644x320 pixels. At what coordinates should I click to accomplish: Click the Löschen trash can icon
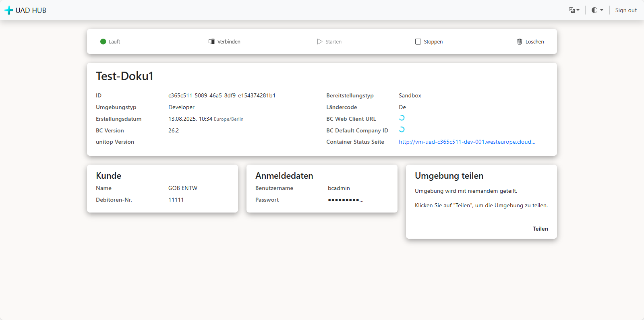(520, 41)
